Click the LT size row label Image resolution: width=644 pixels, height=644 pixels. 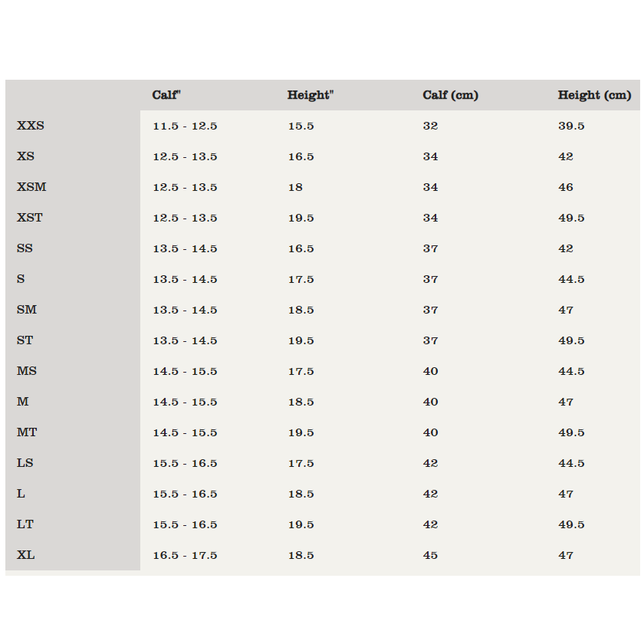25,524
